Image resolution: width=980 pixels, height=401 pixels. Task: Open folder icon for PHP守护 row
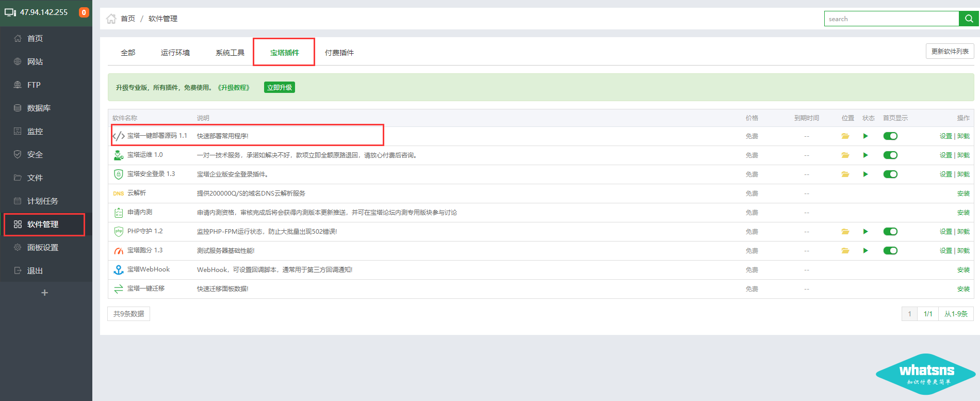tap(845, 232)
